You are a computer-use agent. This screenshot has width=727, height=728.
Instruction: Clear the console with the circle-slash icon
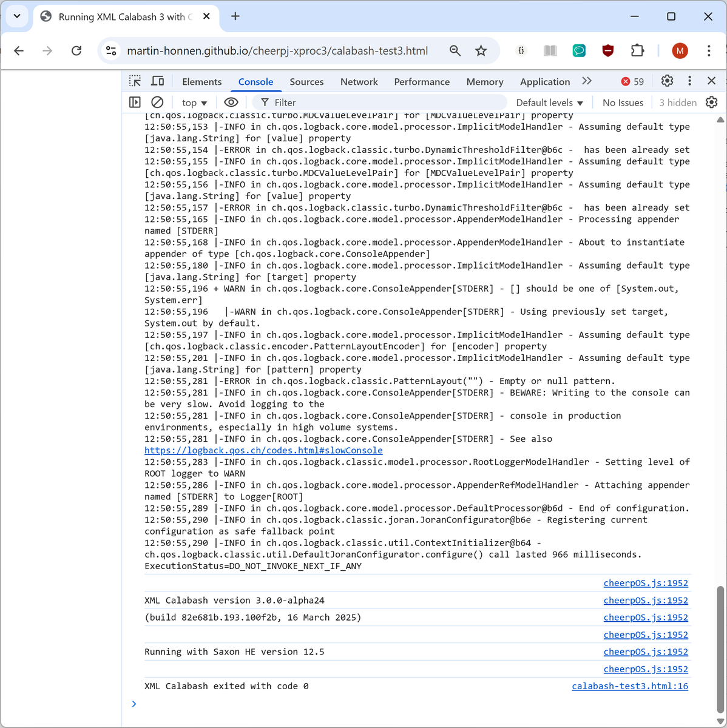click(x=157, y=103)
